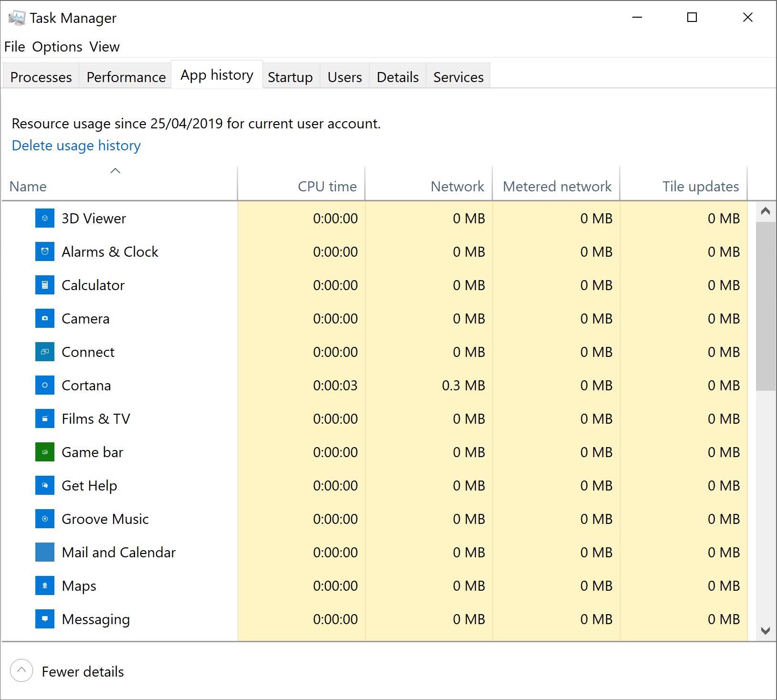Select the App history tab

[x=217, y=75]
